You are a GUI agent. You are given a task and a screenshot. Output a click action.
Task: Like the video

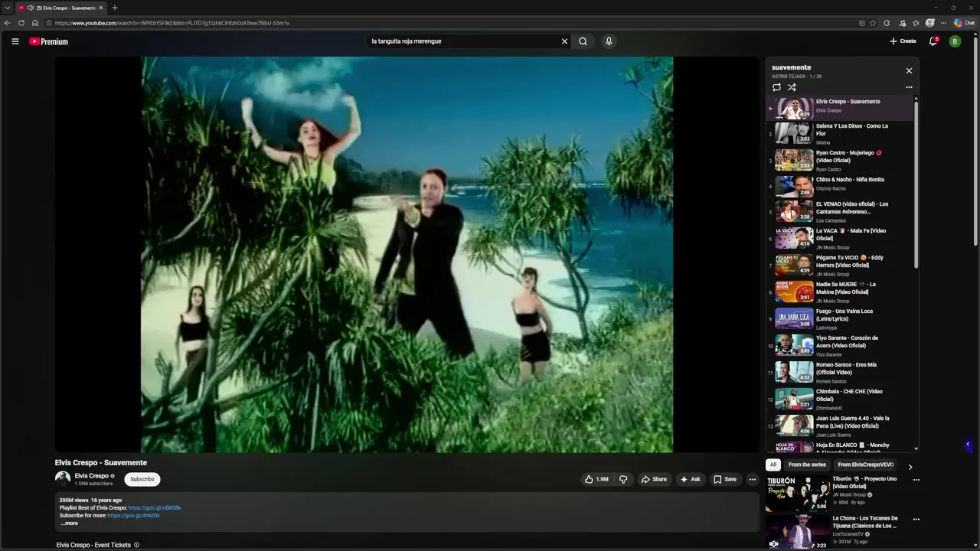596,479
